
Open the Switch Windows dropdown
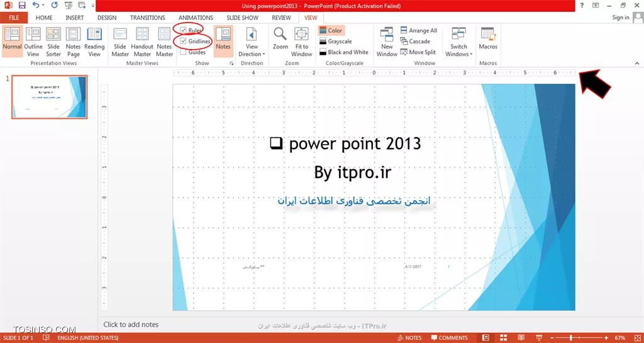[458, 42]
